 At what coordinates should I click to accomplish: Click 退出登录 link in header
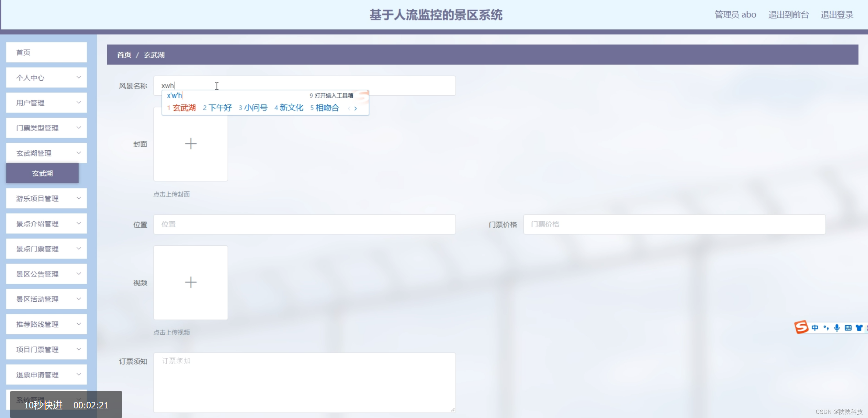coord(837,15)
